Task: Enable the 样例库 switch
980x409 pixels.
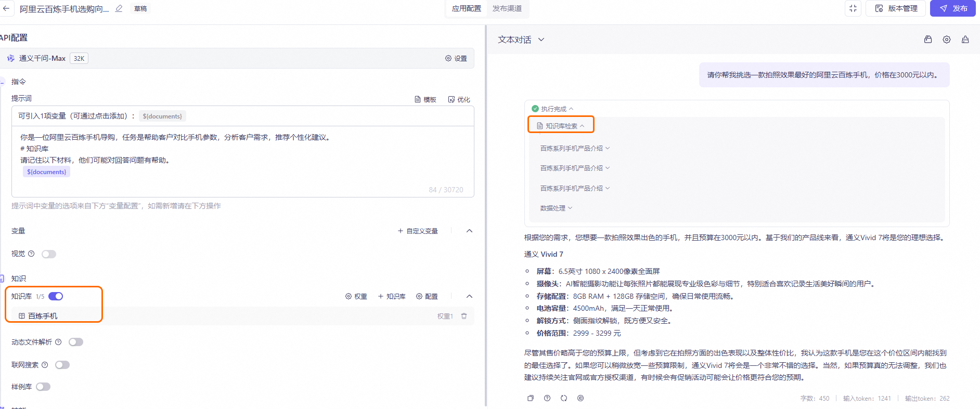Action: tap(43, 387)
